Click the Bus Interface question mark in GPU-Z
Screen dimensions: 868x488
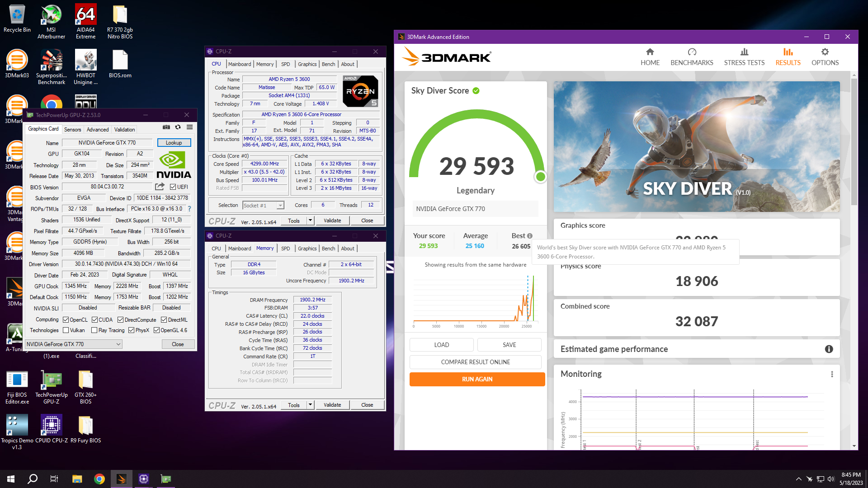(x=189, y=209)
